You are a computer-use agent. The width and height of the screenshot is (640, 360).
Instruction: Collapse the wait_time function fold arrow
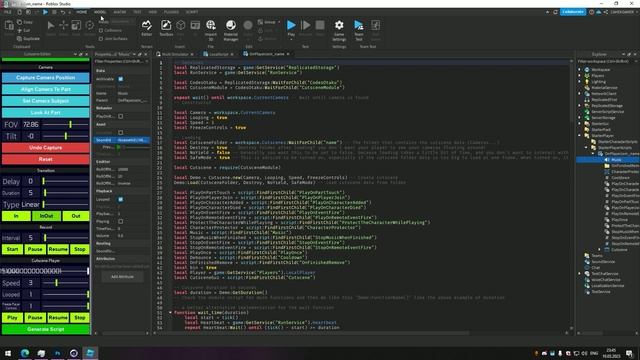click(170, 313)
